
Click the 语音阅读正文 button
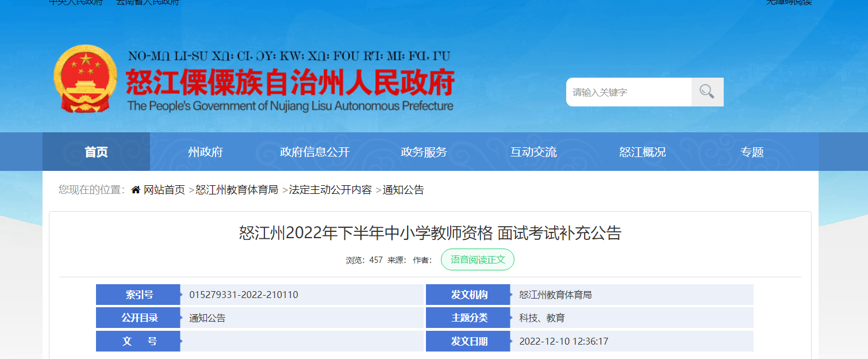tap(478, 259)
